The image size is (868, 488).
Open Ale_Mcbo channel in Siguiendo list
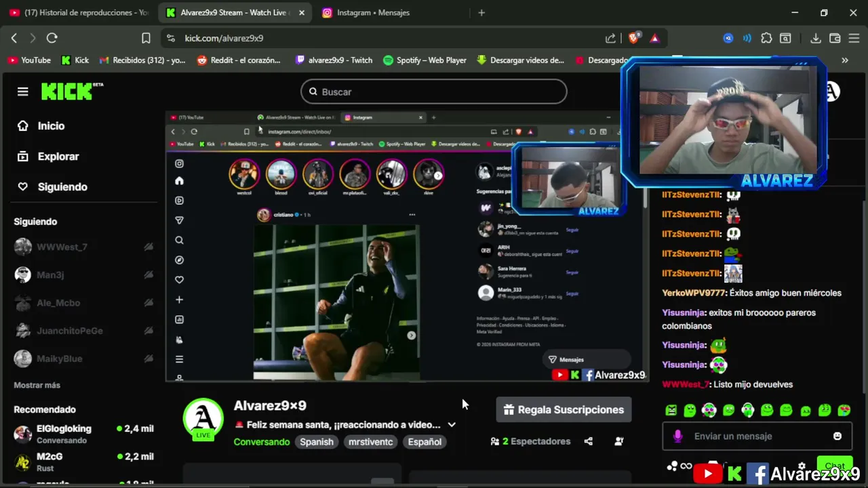pos(83,303)
